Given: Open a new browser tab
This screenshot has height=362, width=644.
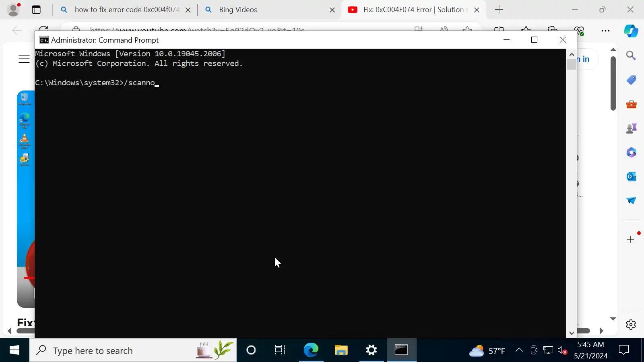Looking at the screenshot, I should [x=499, y=10].
